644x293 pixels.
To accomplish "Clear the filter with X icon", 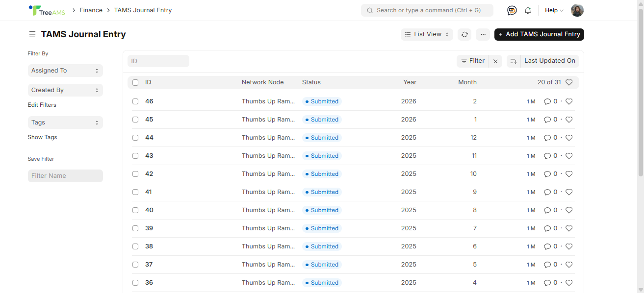I will [495, 61].
